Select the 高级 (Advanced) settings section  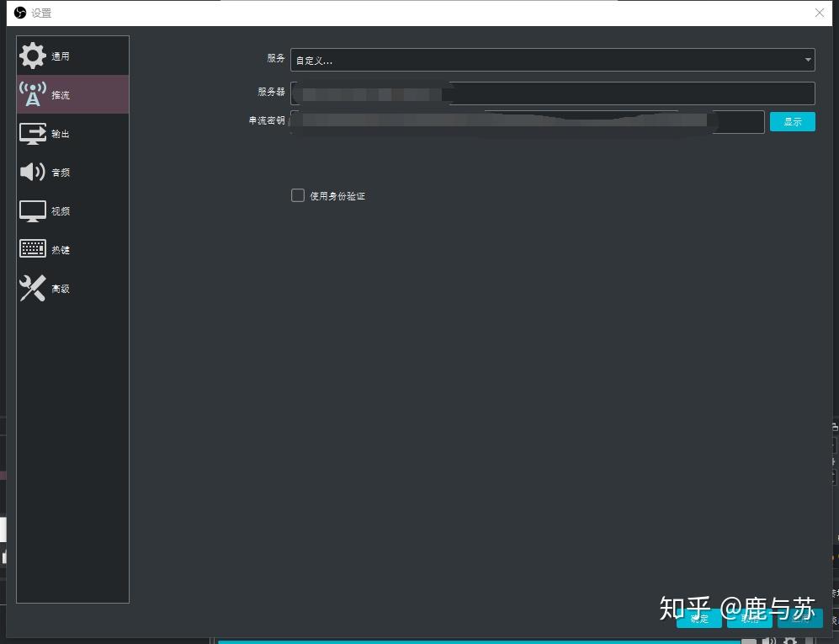point(72,289)
